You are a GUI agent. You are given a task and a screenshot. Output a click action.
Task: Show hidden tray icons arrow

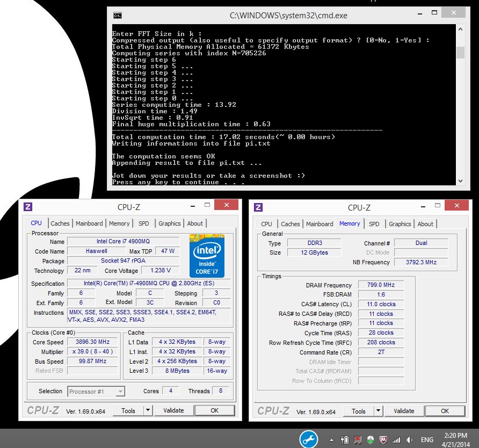click(331, 440)
